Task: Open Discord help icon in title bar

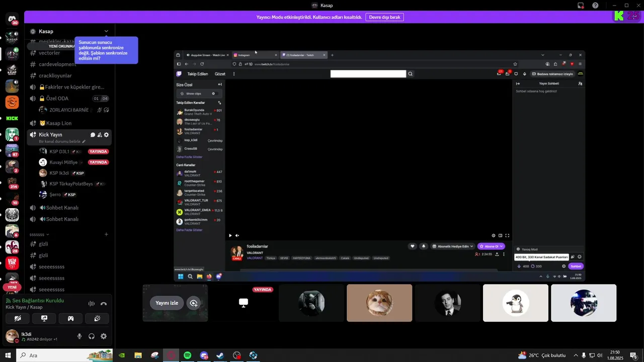Action: pyautogui.click(x=595, y=6)
